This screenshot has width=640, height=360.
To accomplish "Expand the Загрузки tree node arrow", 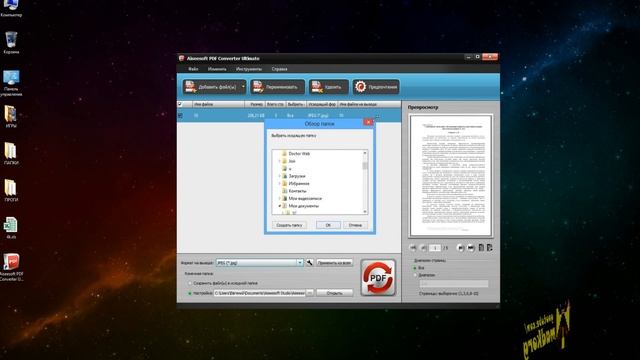I will coord(279,176).
